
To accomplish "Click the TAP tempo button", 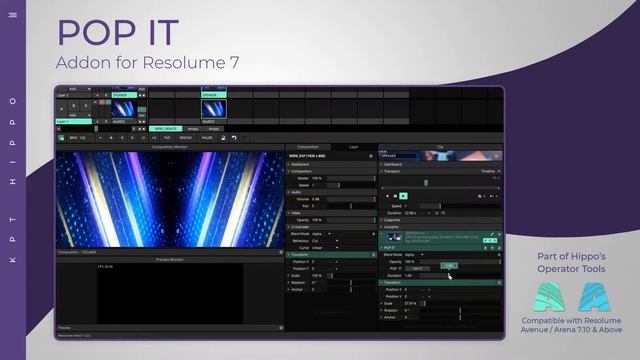I will [167, 138].
